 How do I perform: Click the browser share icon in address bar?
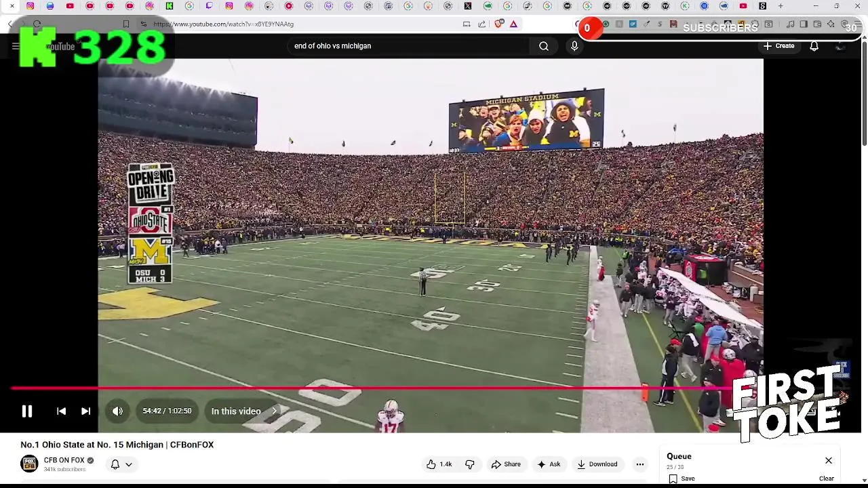tap(481, 24)
